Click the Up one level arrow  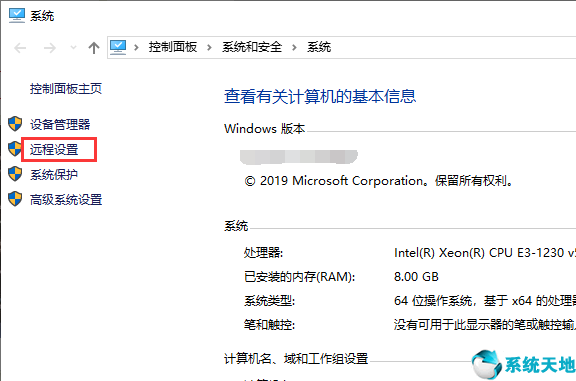94,48
